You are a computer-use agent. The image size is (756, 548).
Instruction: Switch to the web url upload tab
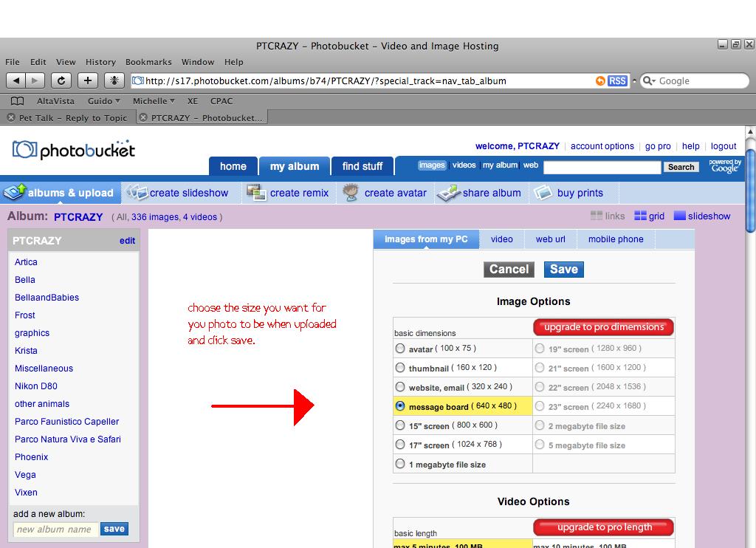coord(550,239)
